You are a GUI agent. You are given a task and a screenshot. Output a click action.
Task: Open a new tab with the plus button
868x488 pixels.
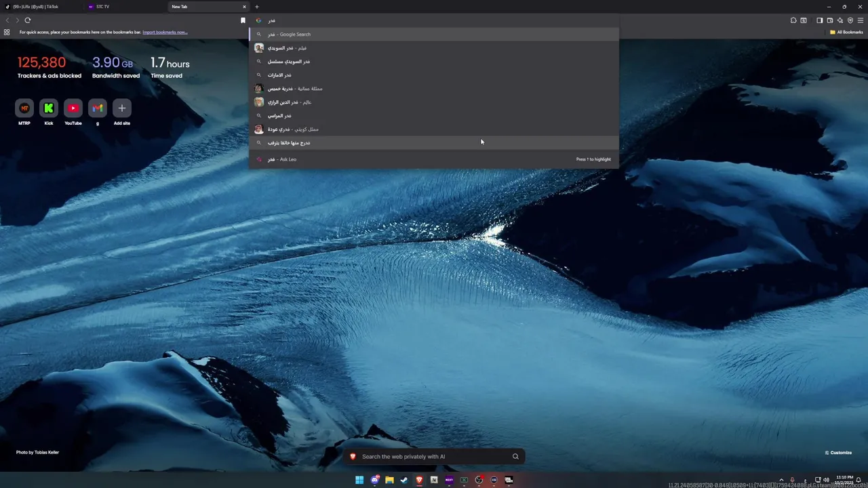pos(256,7)
